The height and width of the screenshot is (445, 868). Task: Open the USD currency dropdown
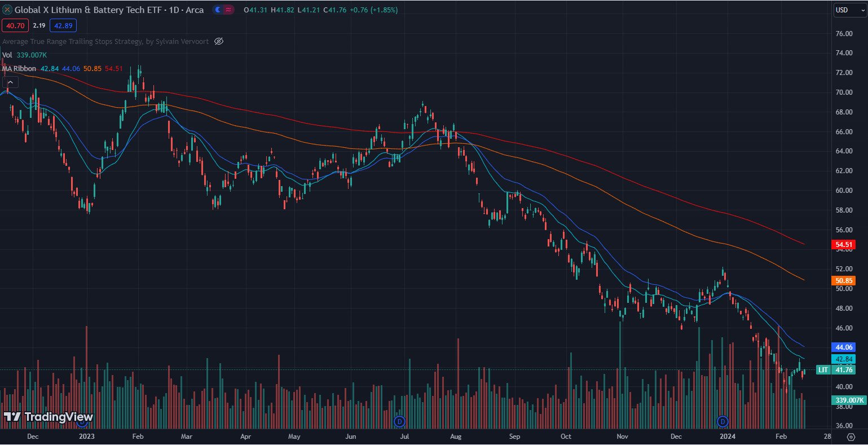[849, 10]
